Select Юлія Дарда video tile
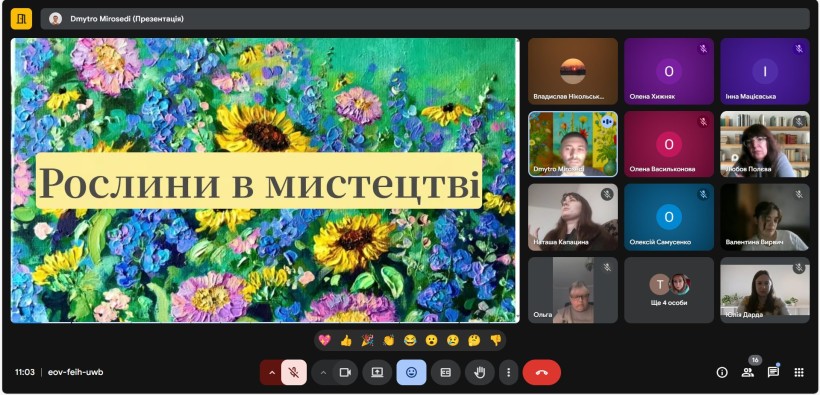The height and width of the screenshot is (395, 820). pos(765,290)
